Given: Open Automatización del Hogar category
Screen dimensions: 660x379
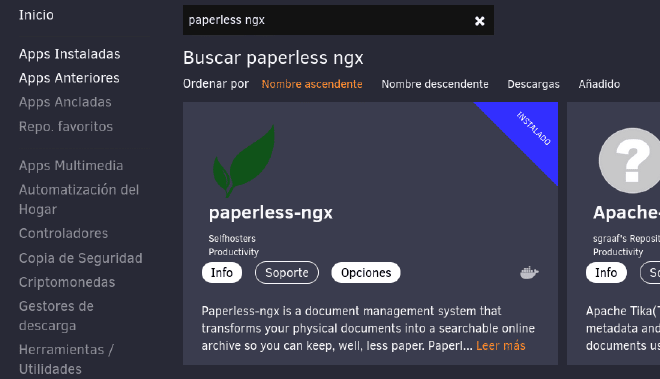Looking at the screenshot, I should point(79,200).
